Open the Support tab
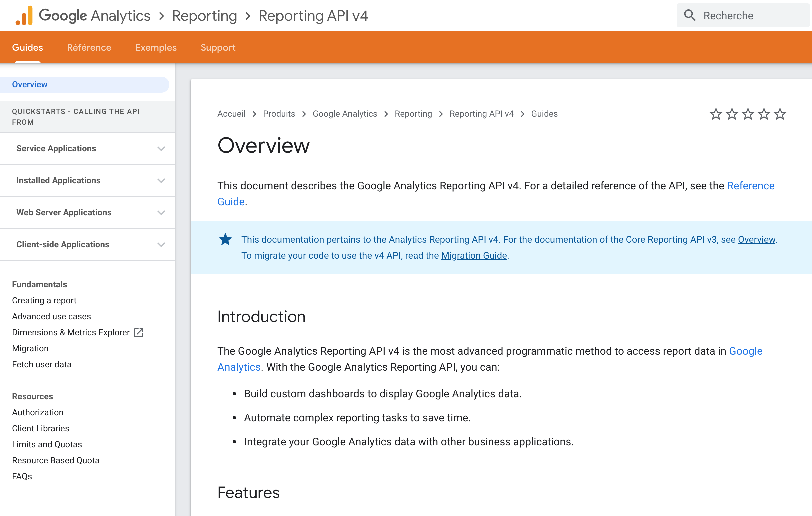The width and height of the screenshot is (812, 516). tap(218, 48)
